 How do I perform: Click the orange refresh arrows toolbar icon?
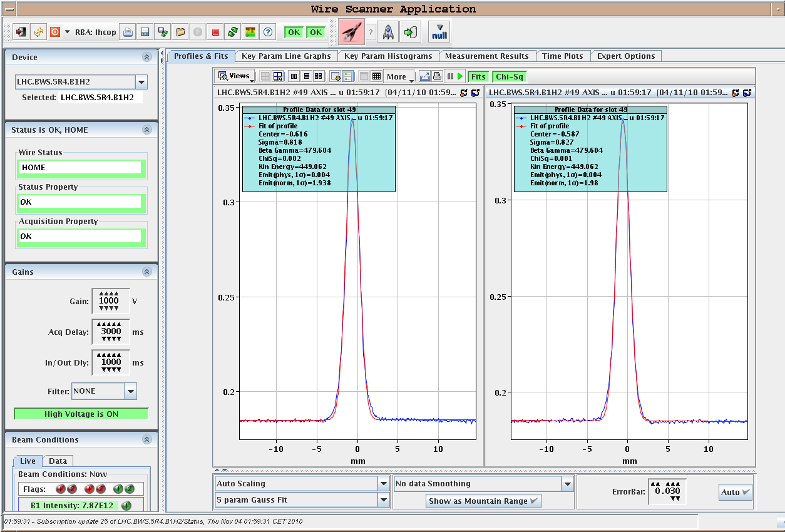pyautogui.click(x=38, y=32)
